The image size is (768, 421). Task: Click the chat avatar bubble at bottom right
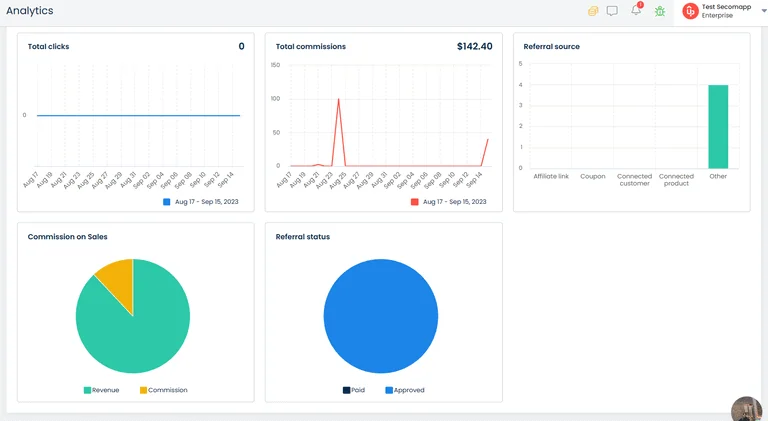click(x=746, y=408)
